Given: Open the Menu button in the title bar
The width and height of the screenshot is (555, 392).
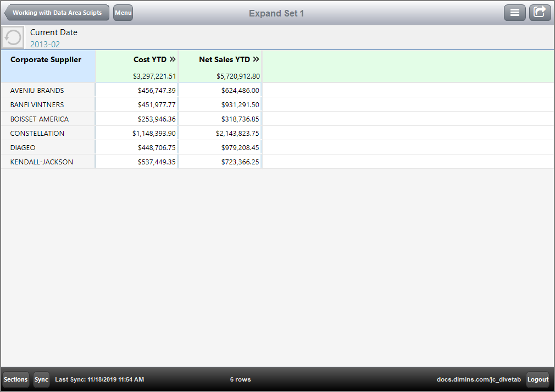Looking at the screenshot, I should [x=123, y=13].
